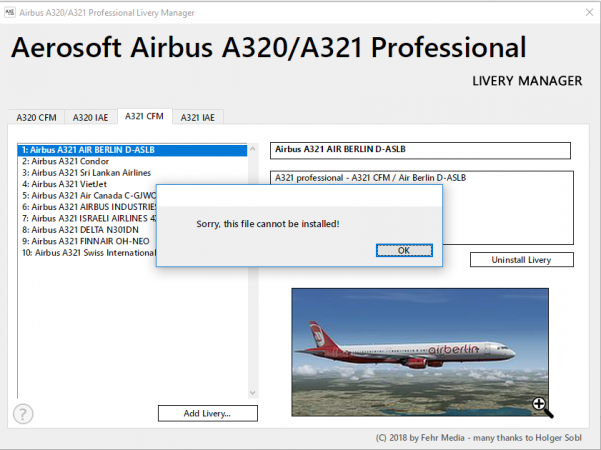Select livery 5: Airbus A321 Air Canada
The image size is (601, 450).
87,196
